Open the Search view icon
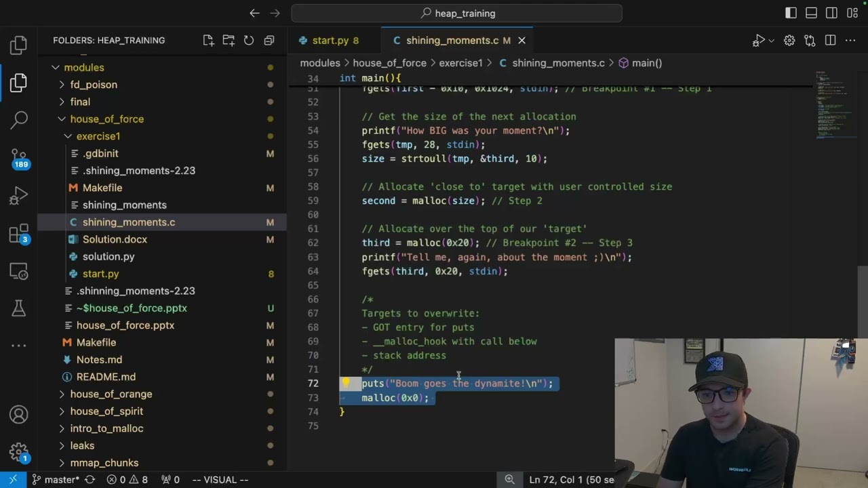The image size is (868, 488). (x=19, y=121)
